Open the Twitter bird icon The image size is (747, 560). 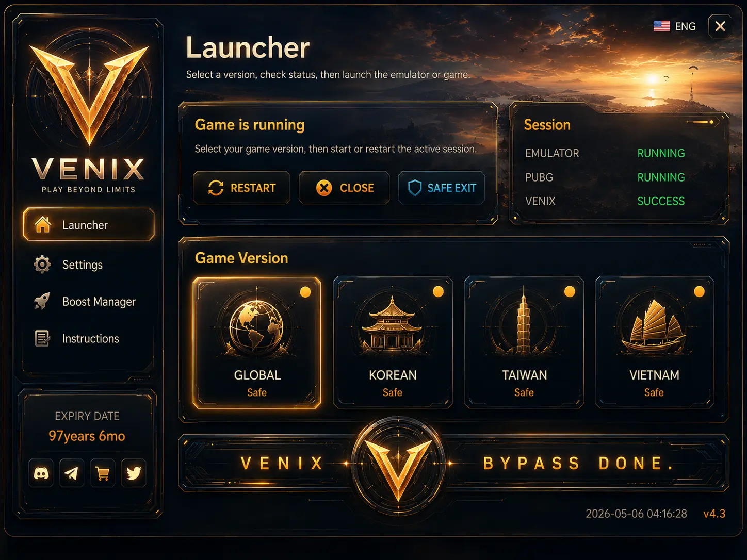[134, 473]
